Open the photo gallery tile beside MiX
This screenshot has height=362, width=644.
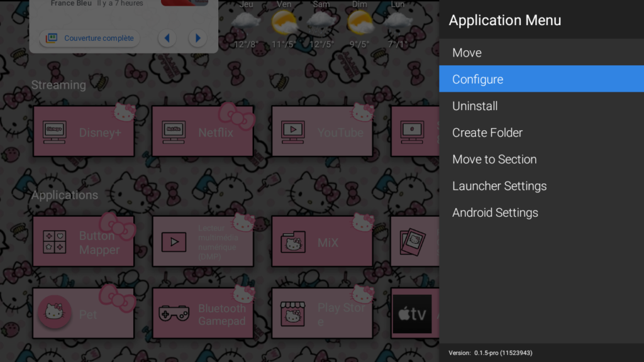click(415, 242)
